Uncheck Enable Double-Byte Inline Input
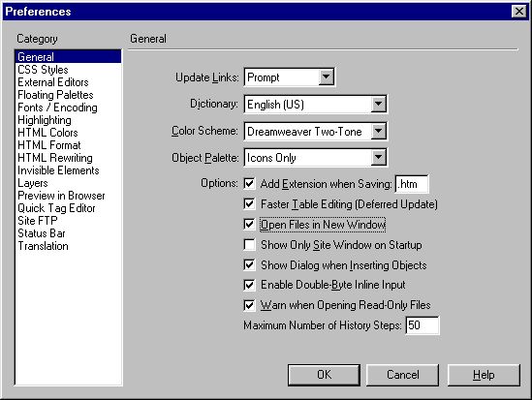This screenshot has height=400, width=532. [249, 285]
